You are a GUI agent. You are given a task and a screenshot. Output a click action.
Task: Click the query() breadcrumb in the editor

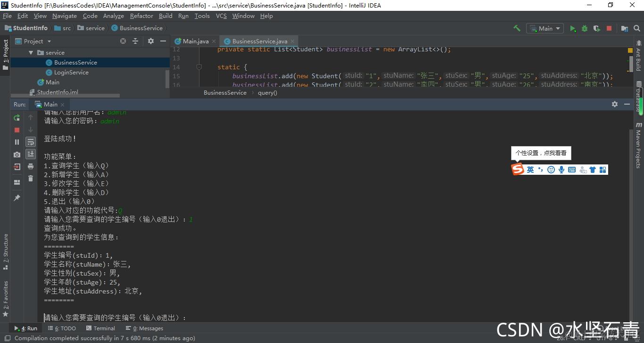pos(267,93)
